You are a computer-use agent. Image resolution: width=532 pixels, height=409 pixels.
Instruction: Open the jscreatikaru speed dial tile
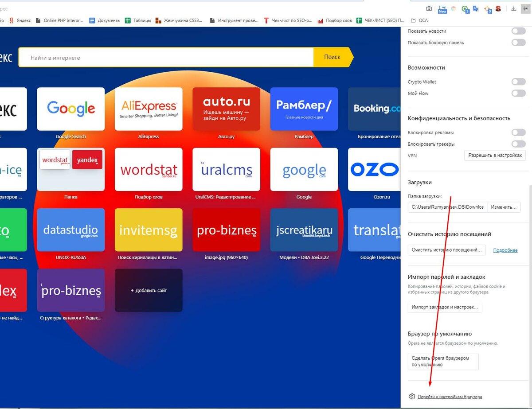pos(304,230)
